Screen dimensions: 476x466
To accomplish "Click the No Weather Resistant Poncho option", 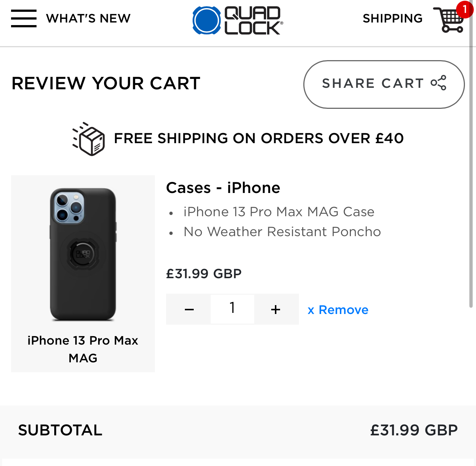I will click(x=282, y=232).
